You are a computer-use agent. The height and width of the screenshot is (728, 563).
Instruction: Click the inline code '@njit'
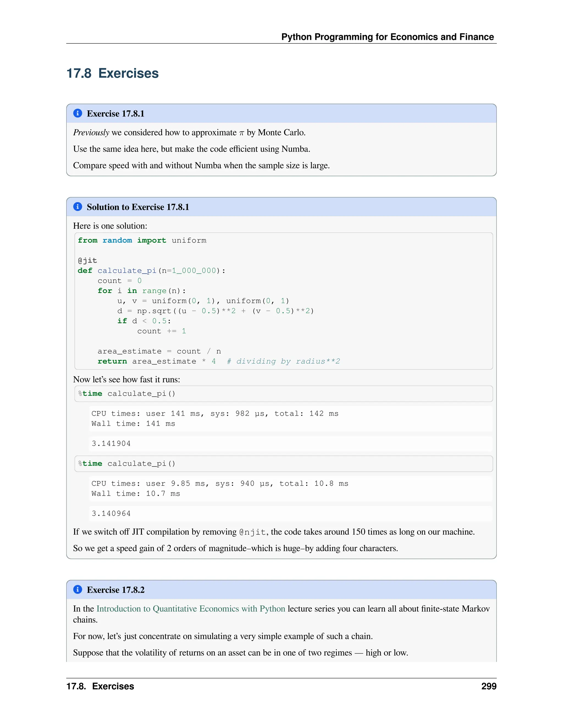pyautogui.click(x=252, y=532)
